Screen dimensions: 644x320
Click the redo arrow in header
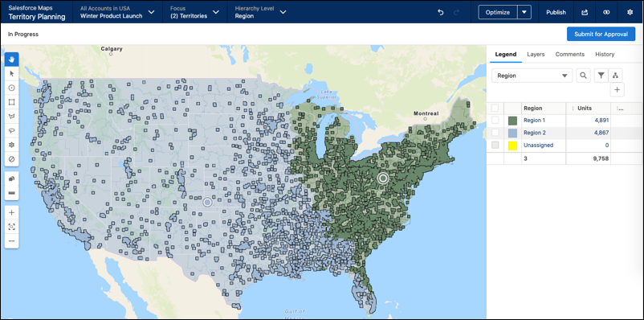click(457, 12)
